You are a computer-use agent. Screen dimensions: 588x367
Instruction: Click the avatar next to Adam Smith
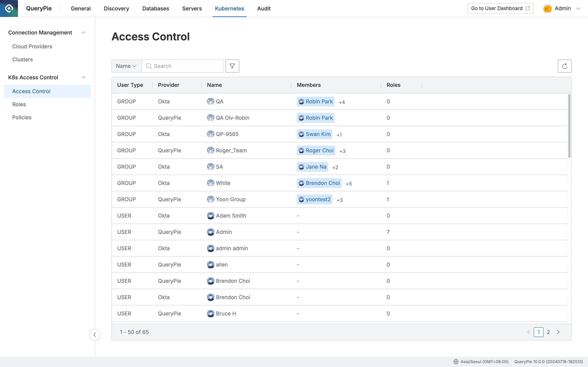point(210,216)
